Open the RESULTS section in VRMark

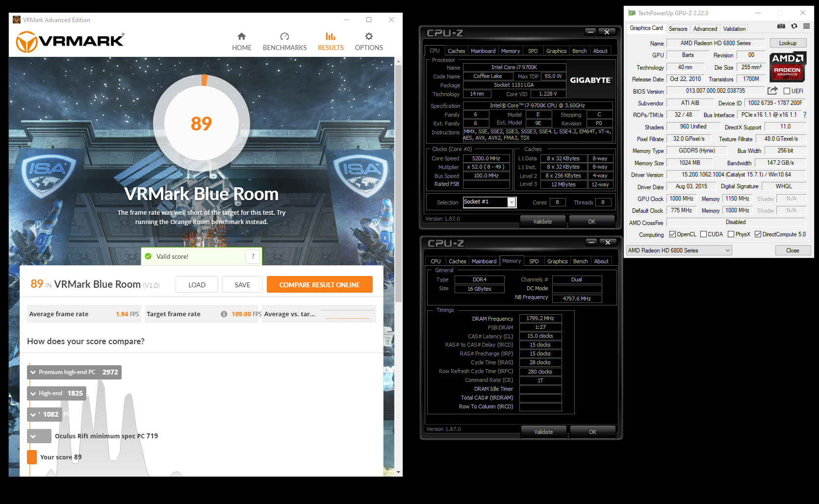click(x=331, y=42)
